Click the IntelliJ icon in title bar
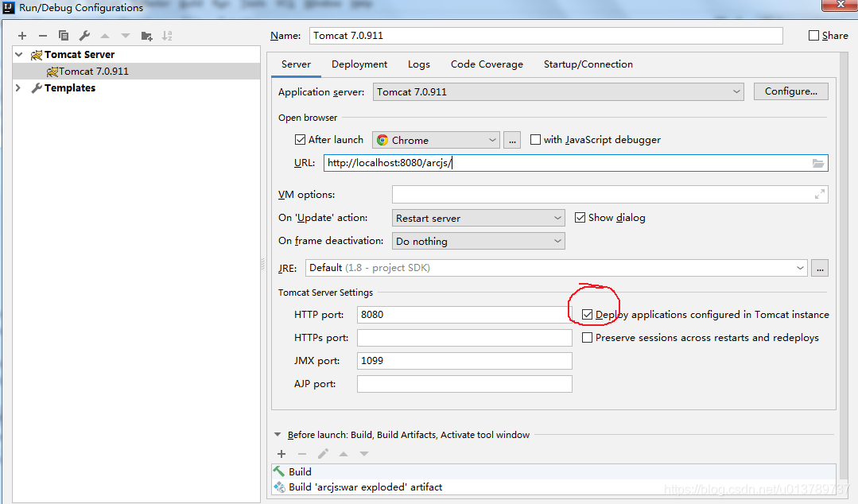 (9, 8)
